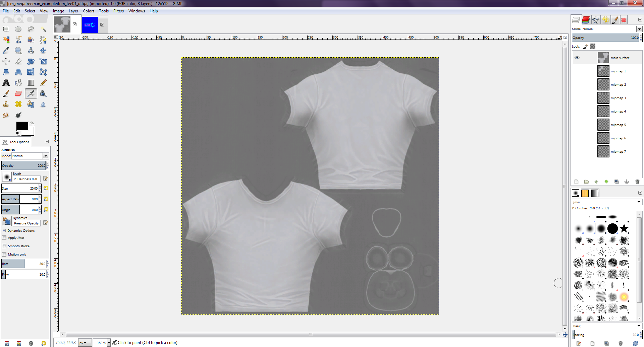
Task: Adjust the Airbrush Rate slider
Action: (24, 264)
